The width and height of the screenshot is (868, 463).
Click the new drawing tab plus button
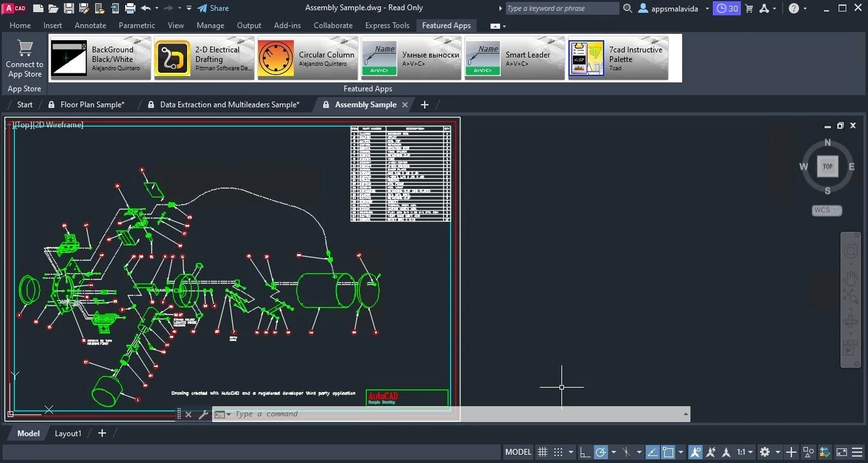425,105
